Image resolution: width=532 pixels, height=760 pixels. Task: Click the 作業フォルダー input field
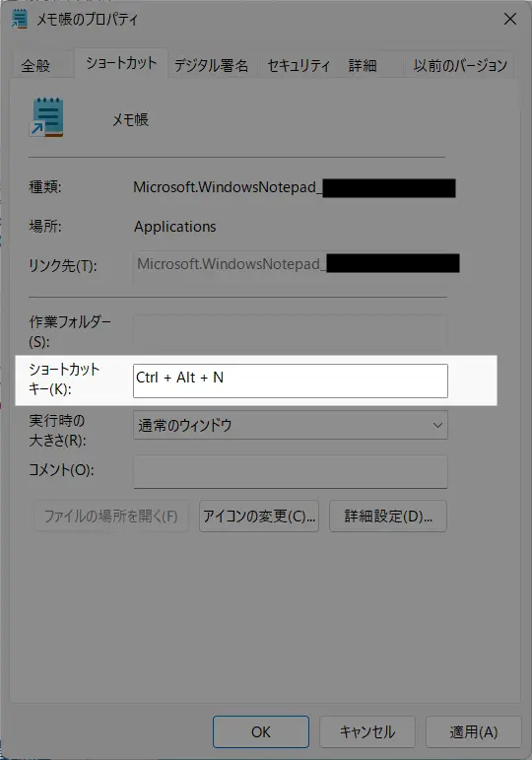click(x=291, y=331)
